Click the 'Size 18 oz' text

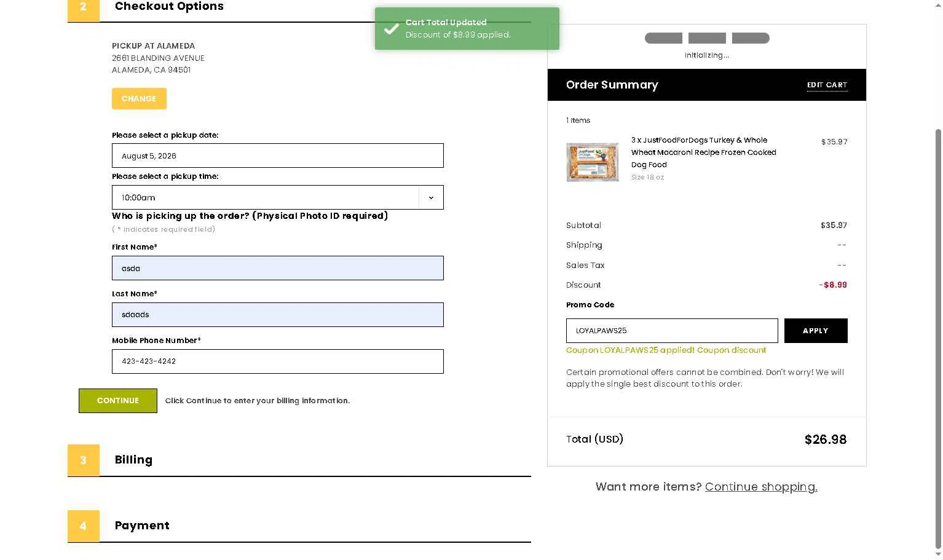coord(647,177)
